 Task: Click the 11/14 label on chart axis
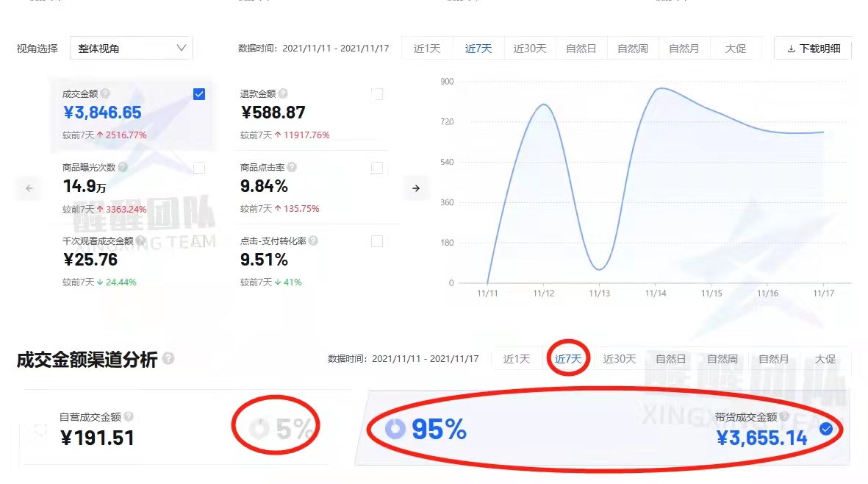pyautogui.click(x=656, y=293)
